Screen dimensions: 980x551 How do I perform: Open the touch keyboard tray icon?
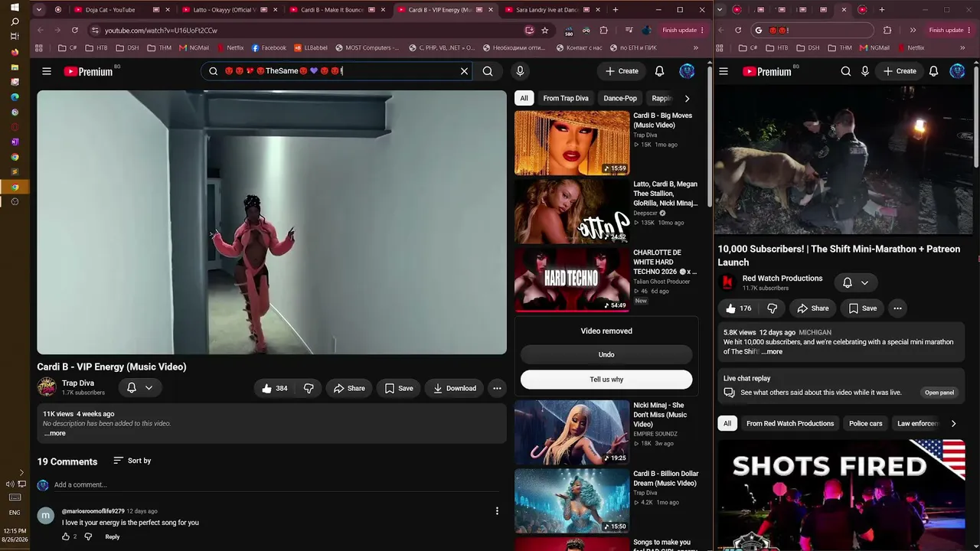point(15,497)
